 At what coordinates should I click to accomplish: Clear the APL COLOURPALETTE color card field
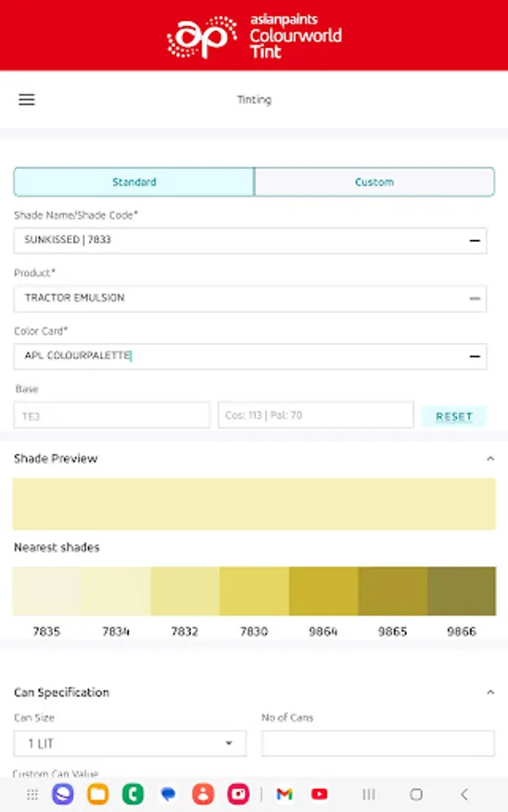(475, 356)
